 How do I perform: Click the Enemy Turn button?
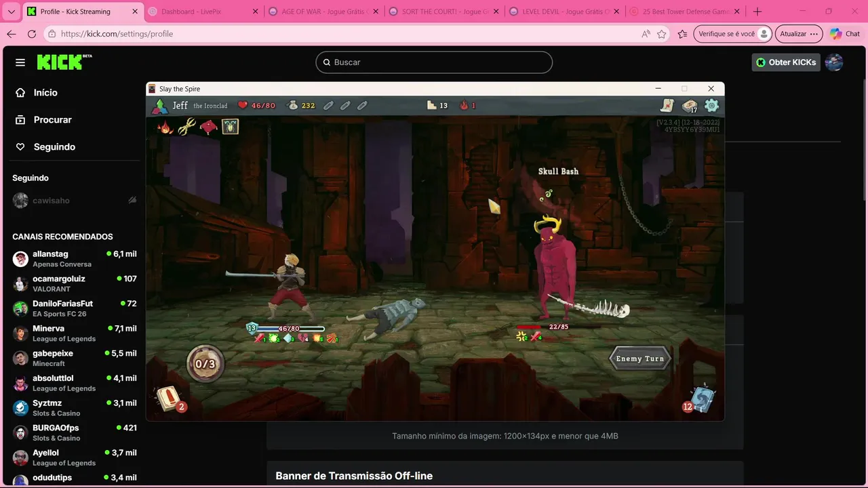pyautogui.click(x=639, y=359)
